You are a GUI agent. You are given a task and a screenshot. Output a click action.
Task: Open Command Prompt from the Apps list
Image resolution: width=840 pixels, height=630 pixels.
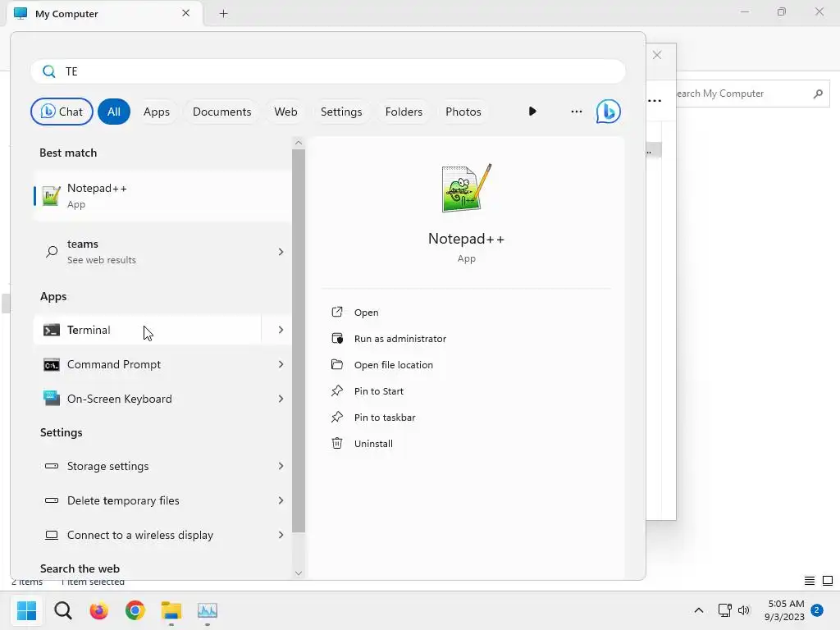pyautogui.click(x=148, y=364)
